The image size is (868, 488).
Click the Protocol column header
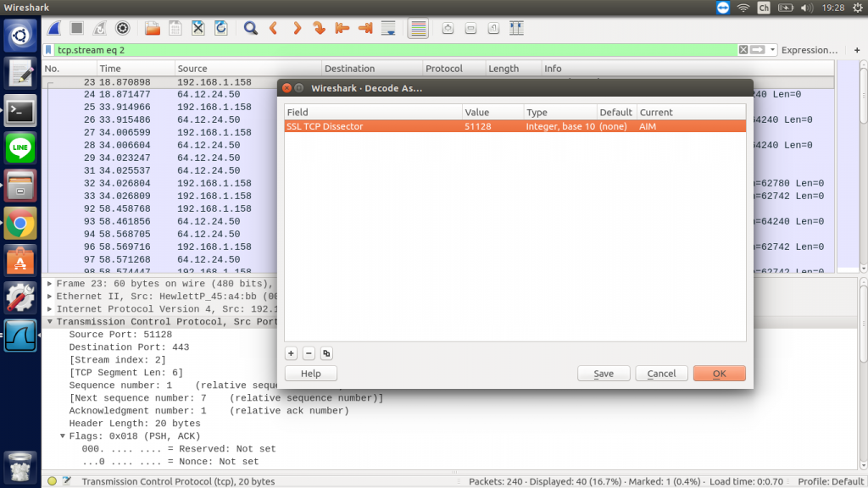coord(454,68)
